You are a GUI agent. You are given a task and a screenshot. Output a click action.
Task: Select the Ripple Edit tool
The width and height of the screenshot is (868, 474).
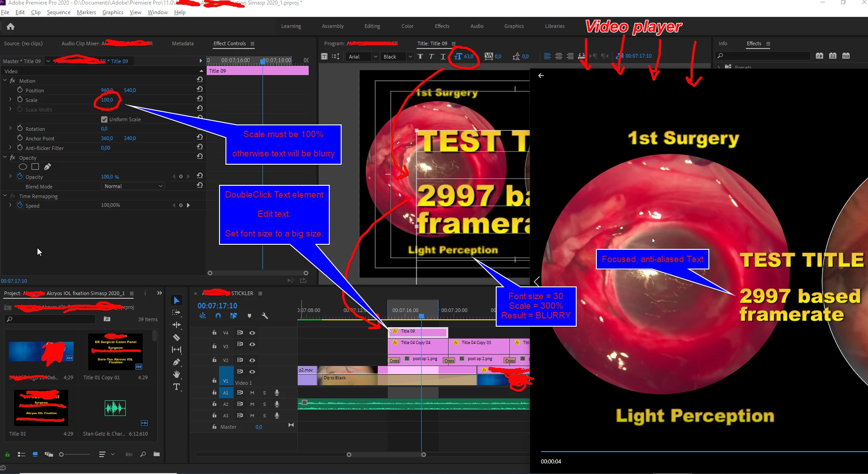[x=177, y=325]
